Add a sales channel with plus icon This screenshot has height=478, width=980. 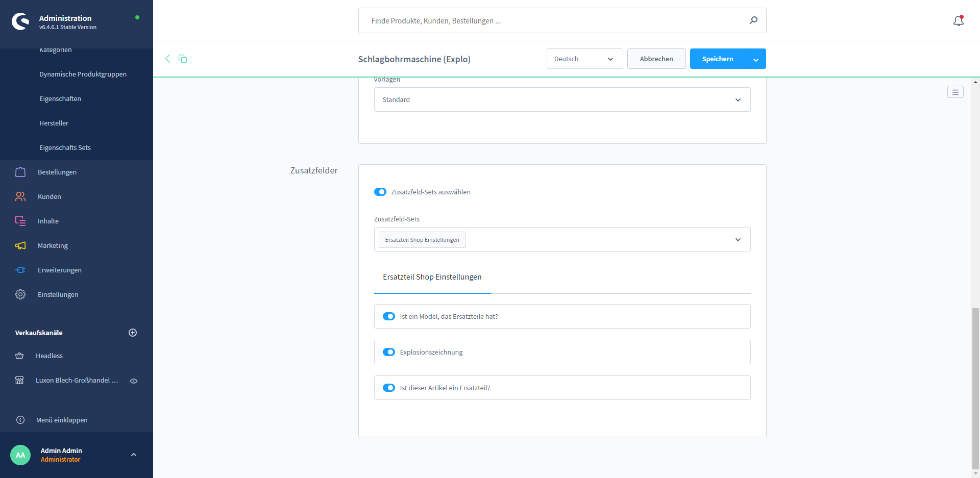pyautogui.click(x=133, y=333)
